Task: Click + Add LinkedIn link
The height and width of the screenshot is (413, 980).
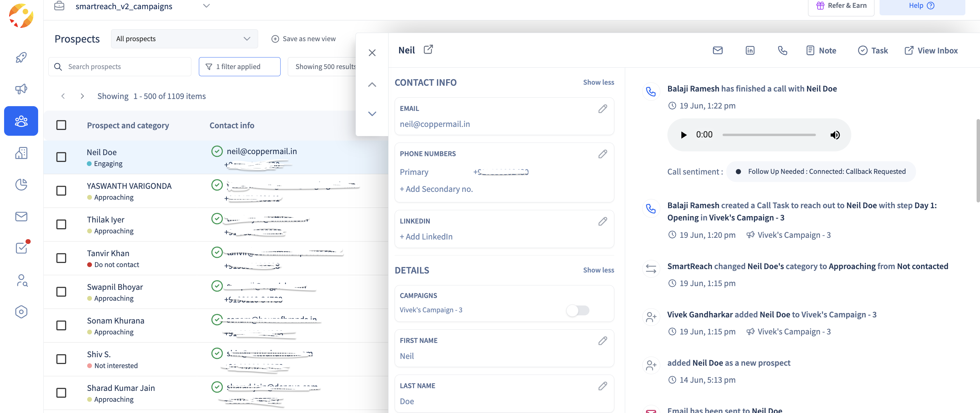Action: [x=426, y=236]
